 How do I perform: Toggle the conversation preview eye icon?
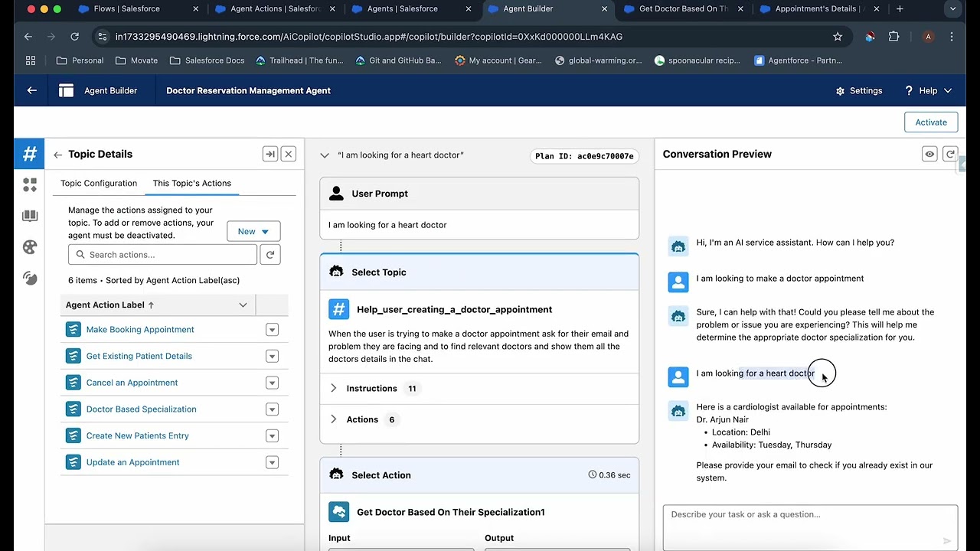pyautogui.click(x=929, y=155)
